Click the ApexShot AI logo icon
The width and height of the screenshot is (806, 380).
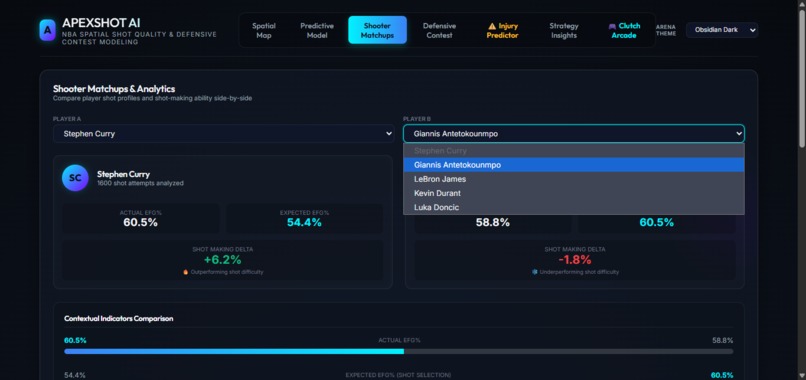(x=47, y=30)
